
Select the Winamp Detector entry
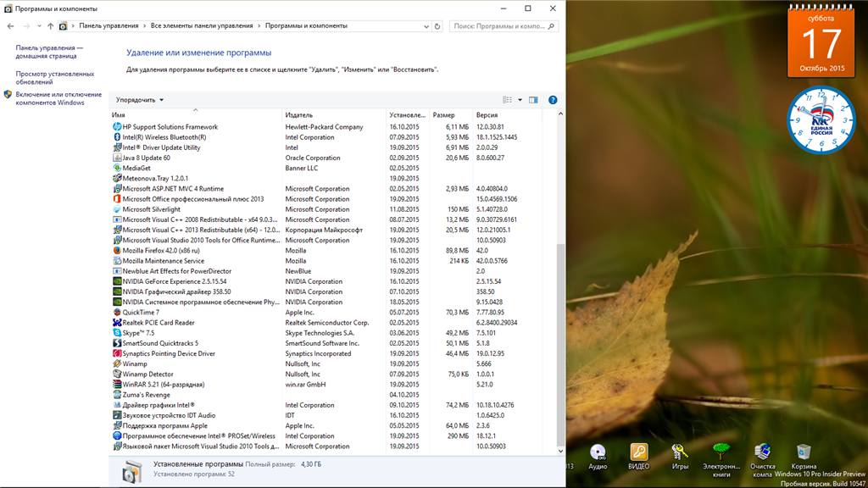click(x=325, y=374)
